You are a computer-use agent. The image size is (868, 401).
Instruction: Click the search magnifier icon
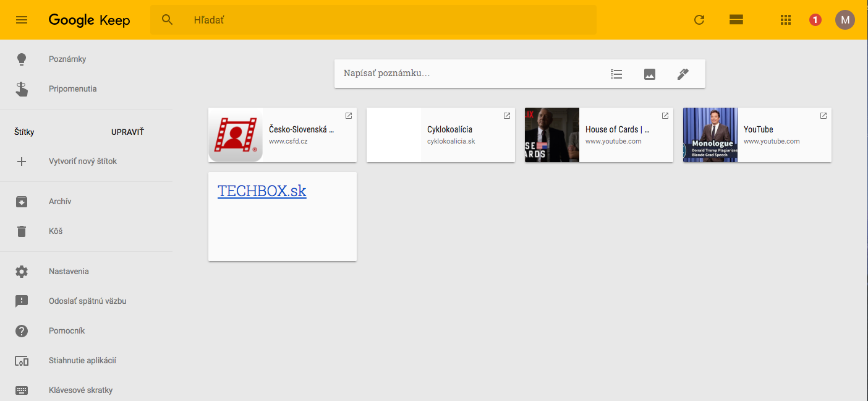click(x=168, y=20)
